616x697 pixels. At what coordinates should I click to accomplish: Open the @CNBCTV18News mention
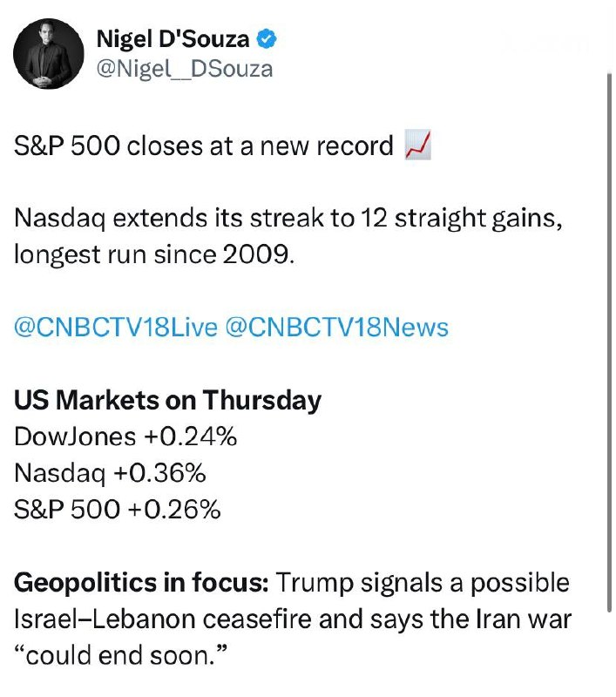(x=337, y=328)
